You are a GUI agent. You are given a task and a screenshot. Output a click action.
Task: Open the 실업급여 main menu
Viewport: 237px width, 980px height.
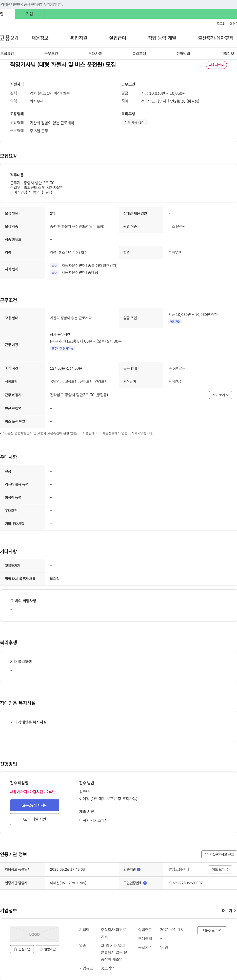118,38
